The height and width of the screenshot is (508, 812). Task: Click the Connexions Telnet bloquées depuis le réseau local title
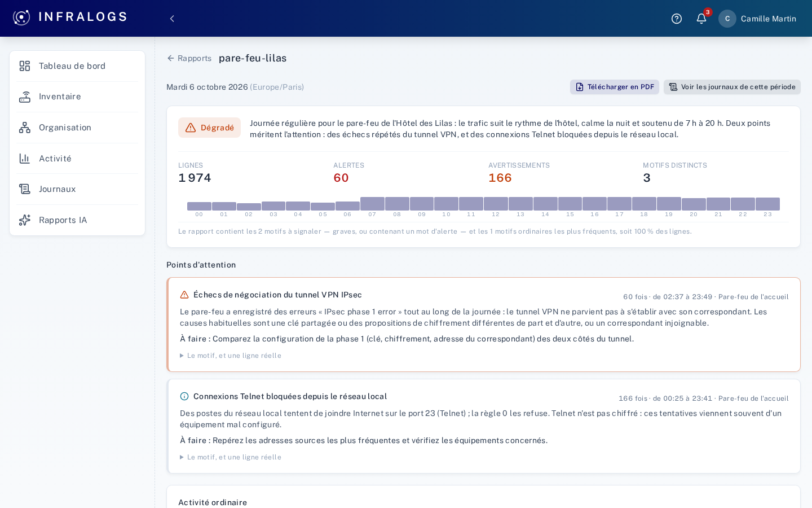point(290,396)
